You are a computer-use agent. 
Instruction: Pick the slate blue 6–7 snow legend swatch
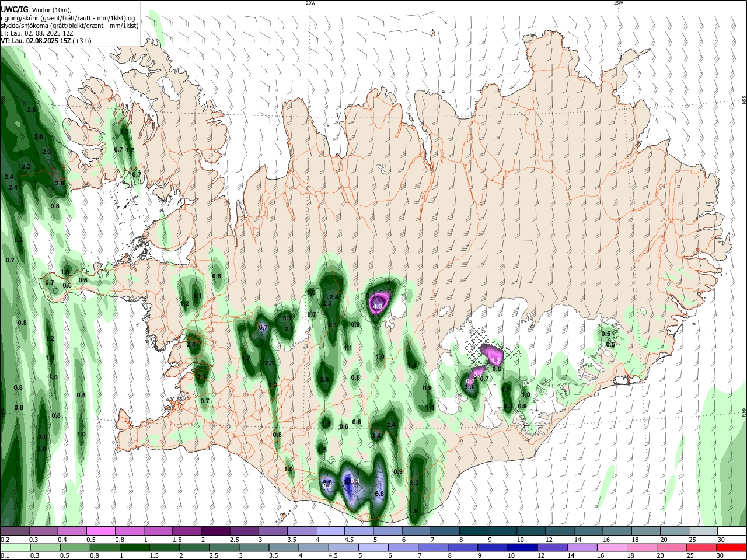tap(417, 531)
